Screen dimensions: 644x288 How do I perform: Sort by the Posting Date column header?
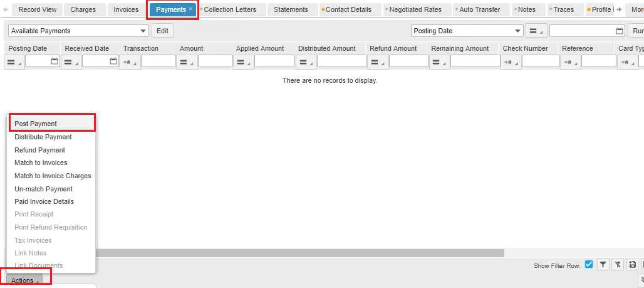click(28, 48)
